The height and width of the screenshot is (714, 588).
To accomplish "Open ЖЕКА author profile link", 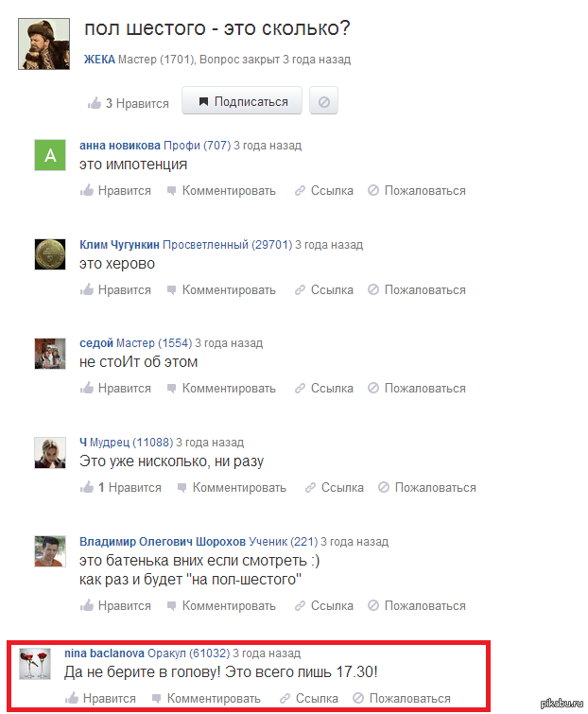I will pyautogui.click(x=99, y=60).
